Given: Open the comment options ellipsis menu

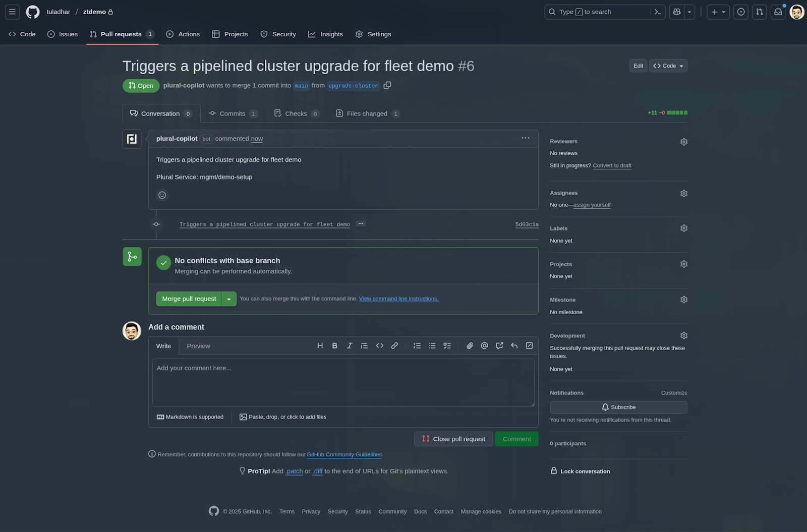Looking at the screenshot, I should point(525,138).
